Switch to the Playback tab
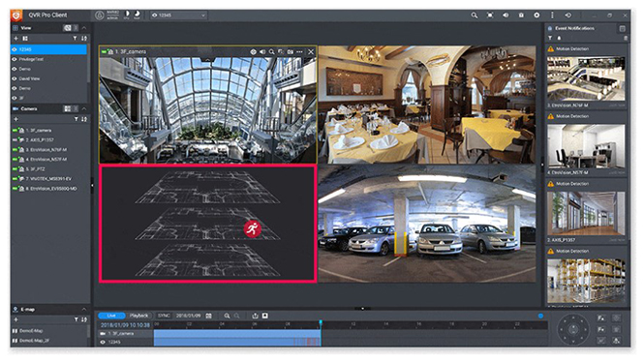This screenshot has width=644, height=362. click(138, 316)
